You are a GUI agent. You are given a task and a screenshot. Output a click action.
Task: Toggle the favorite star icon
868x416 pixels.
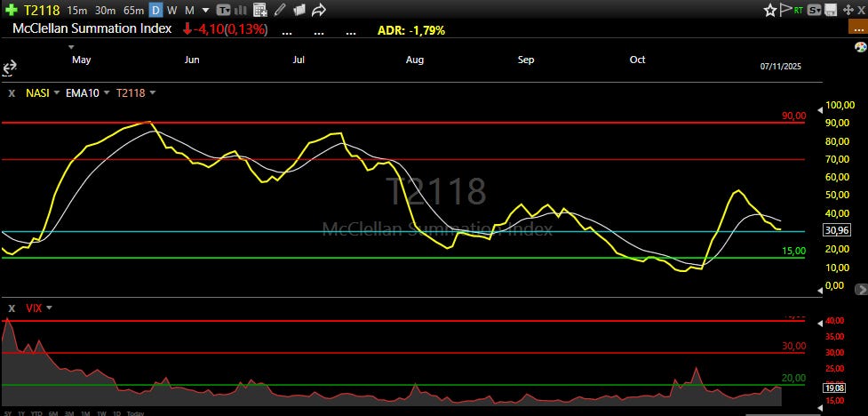point(770,10)
